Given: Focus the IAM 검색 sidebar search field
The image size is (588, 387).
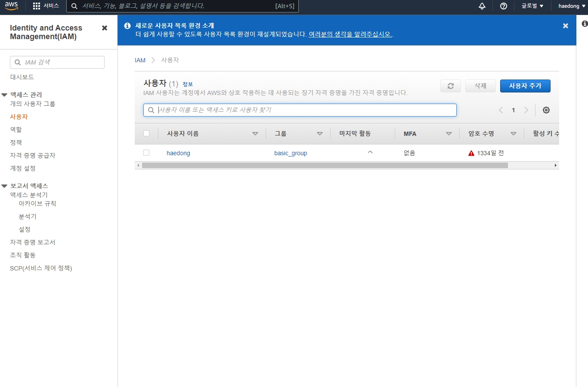Looking at the screenshot, I should (57, 62).
